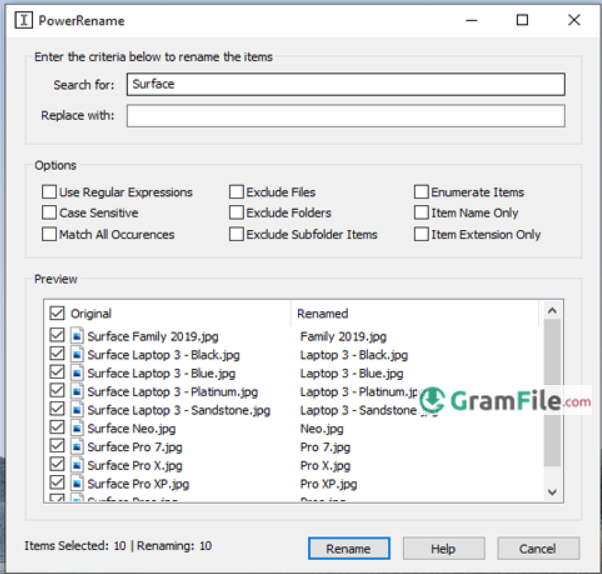Minimize the PowerRename window
Image resolution: width=602 pixels, height=574 pixels.
[x=471, y=20]
